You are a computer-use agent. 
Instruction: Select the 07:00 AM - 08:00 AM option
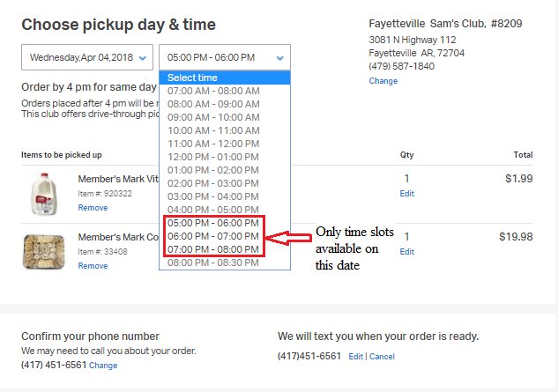(x=213, y=91)
